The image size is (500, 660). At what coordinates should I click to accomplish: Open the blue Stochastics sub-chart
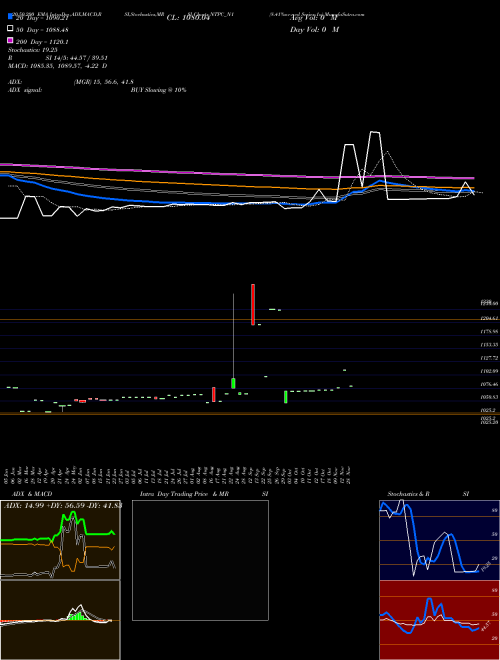439,540
